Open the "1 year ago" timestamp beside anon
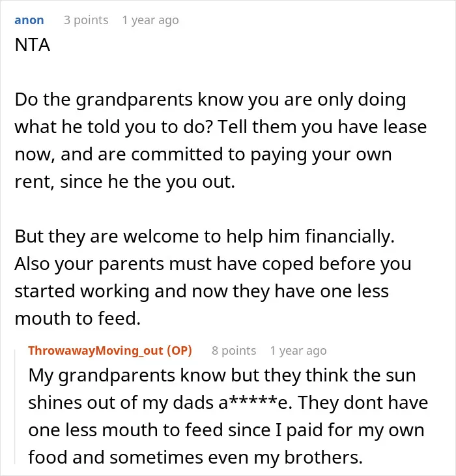This screenshot has width=456, height=476. click(150, 20)
